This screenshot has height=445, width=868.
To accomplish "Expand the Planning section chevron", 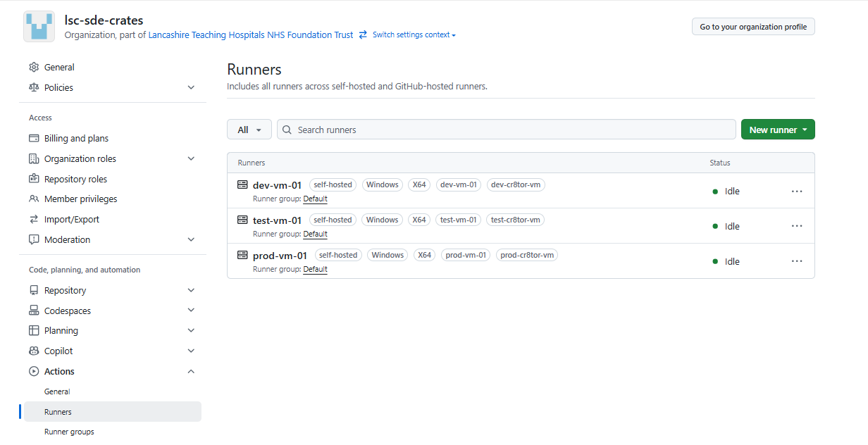I will (191, 330).
